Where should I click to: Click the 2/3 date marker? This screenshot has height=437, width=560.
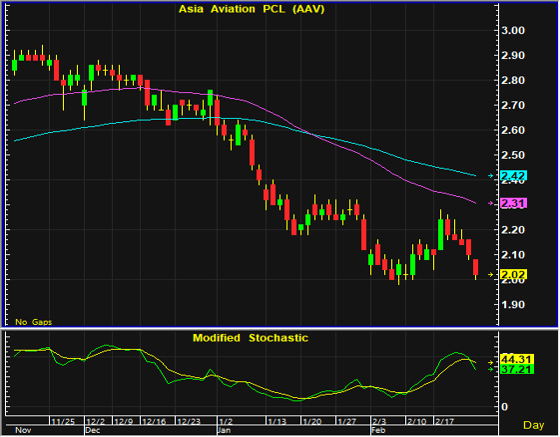point(379,422)
